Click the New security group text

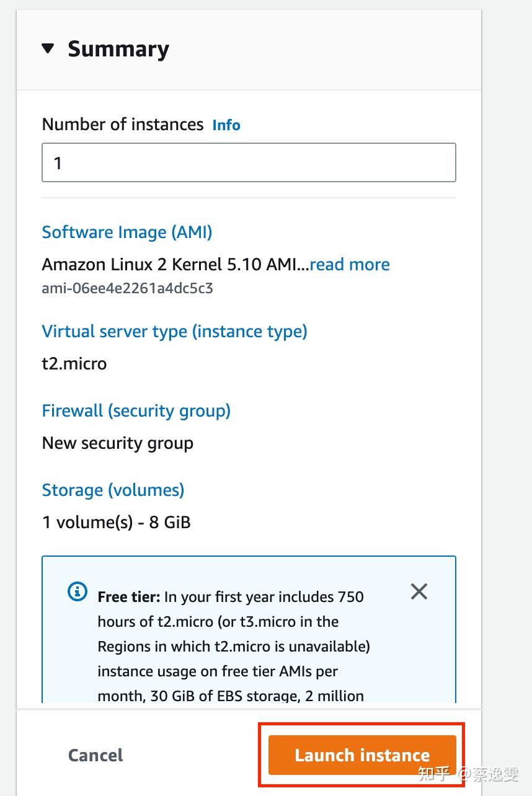(x=117, y=443)
